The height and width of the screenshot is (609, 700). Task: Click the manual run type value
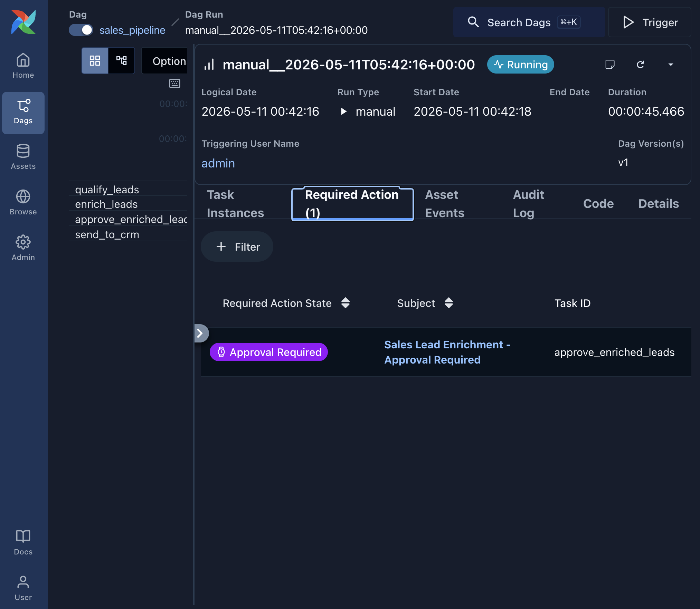tap(375, 112)
